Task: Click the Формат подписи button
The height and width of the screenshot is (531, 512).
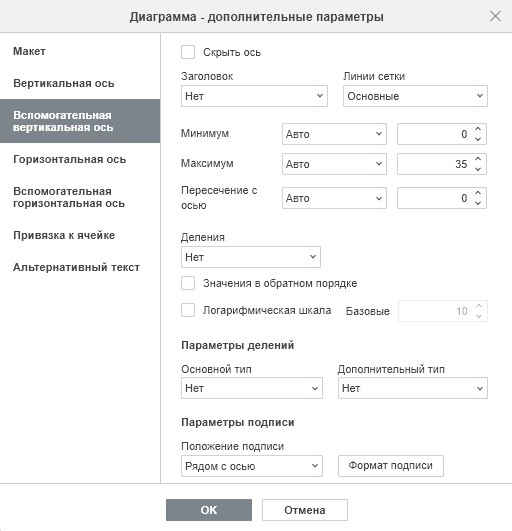Action: 391,466
